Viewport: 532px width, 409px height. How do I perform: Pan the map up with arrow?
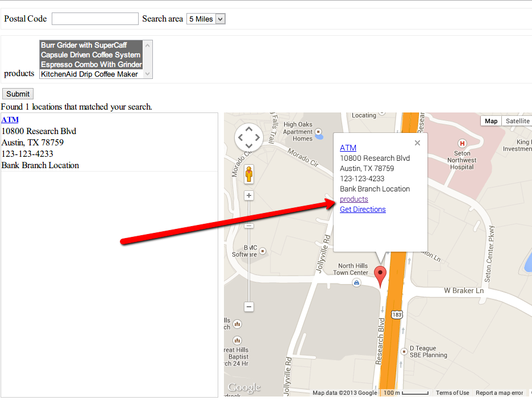coord(249,129)
